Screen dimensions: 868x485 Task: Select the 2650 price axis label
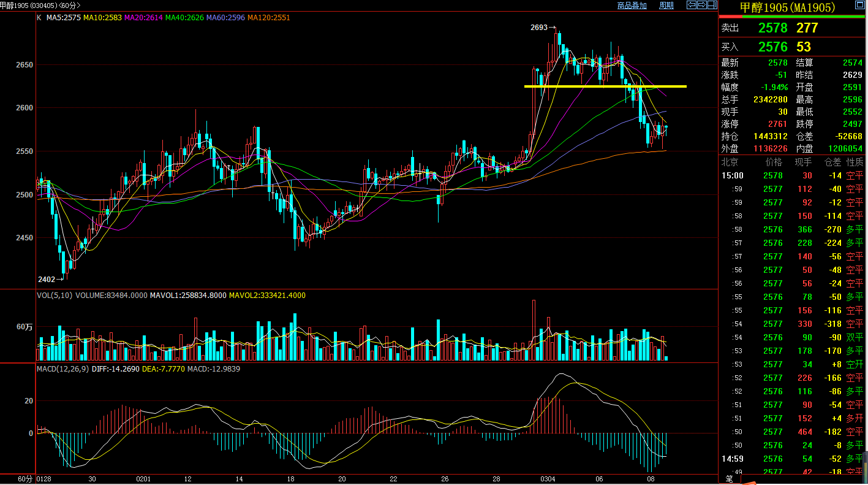tap(26, 64)
